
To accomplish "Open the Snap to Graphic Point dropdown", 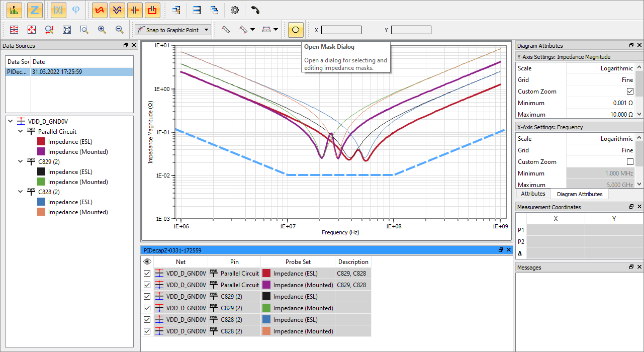I will pyautogui.click(x=207, y=30).
